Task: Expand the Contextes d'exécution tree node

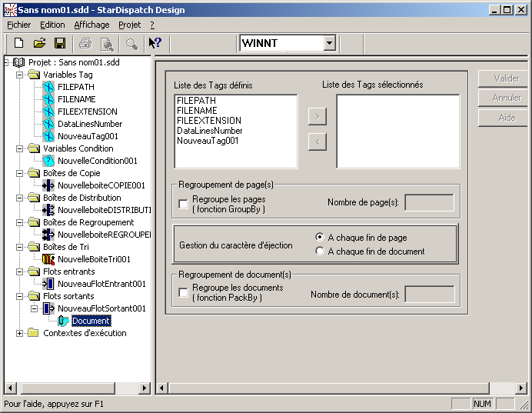Action: click(20, 333)
